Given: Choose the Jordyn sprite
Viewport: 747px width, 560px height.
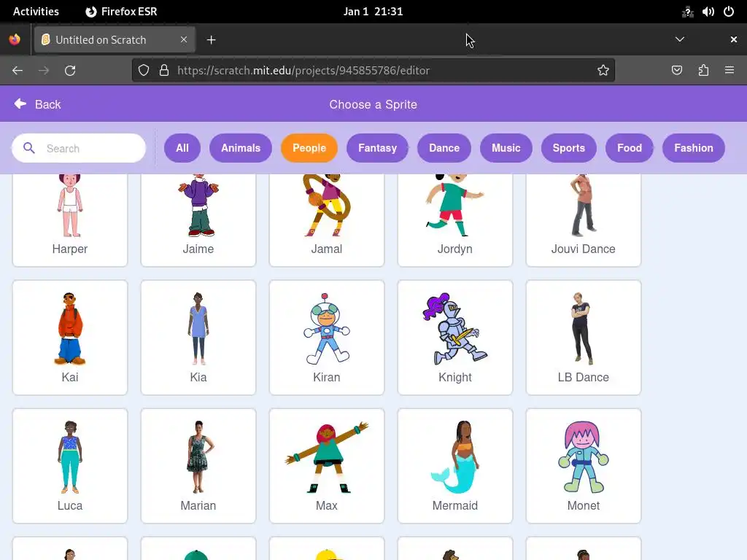Looking at the screenshot, I should click(x=455, y=220).
